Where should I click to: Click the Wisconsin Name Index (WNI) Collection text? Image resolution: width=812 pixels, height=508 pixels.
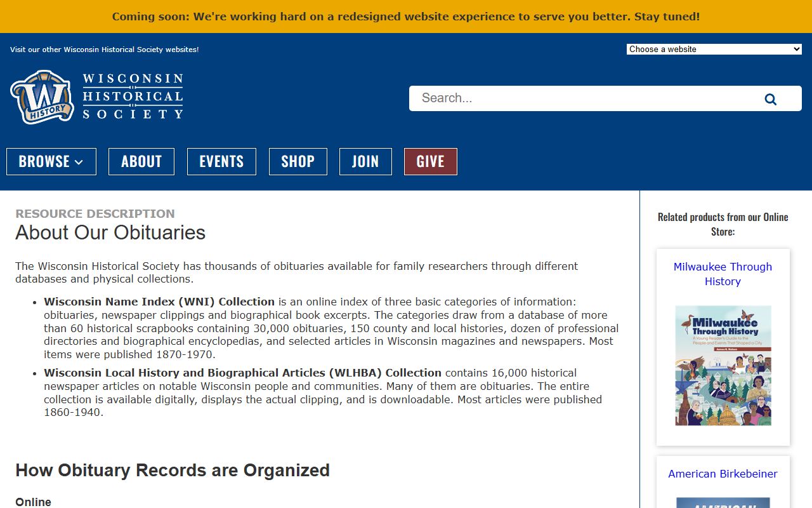point(159,302)
